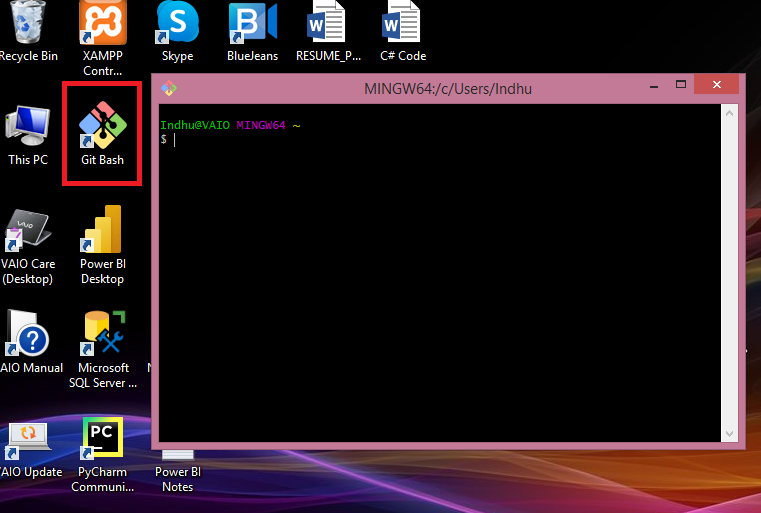Image resolution: width=761 pixels, height=513 pixels.
Task: Click the magenta MINGW64 prompt text
Action: tap(261, 125)
